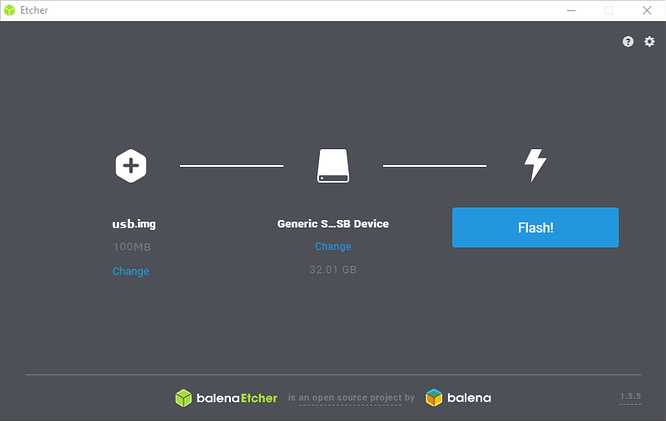
Task: Maximize the Etcher window
Action: click(608, 10)
